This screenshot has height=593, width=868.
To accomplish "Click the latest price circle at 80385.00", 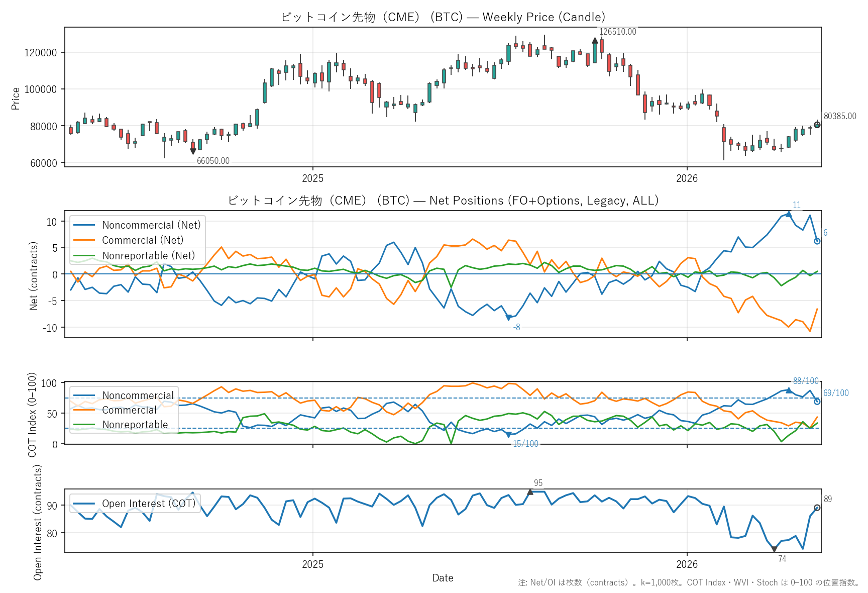I will (817, 125).
